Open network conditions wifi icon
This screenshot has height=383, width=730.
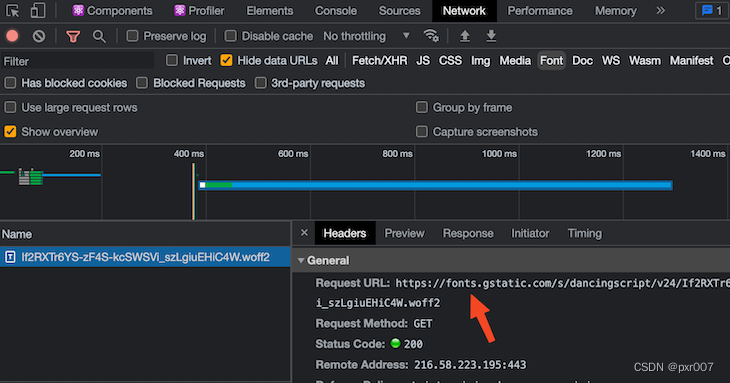[431, 36]
